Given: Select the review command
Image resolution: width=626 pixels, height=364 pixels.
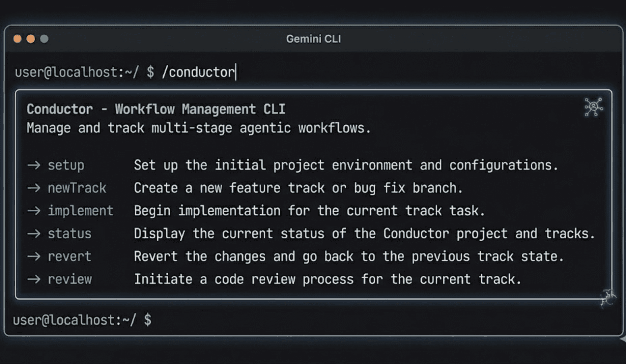Looking at the screenshot, I should coord(70,279).
